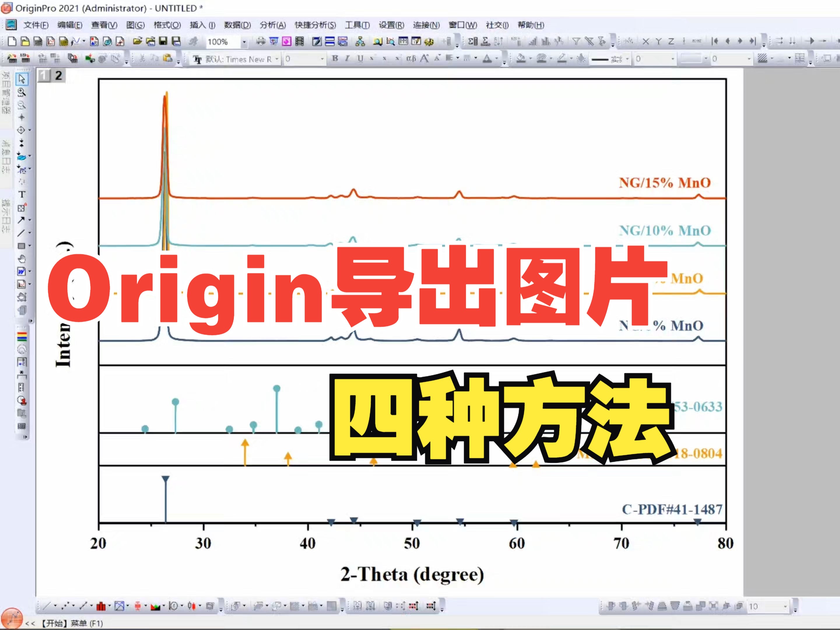Open the 格式(O) menu
The width and height of the screenshot is (840, 630).
[167, 25]
